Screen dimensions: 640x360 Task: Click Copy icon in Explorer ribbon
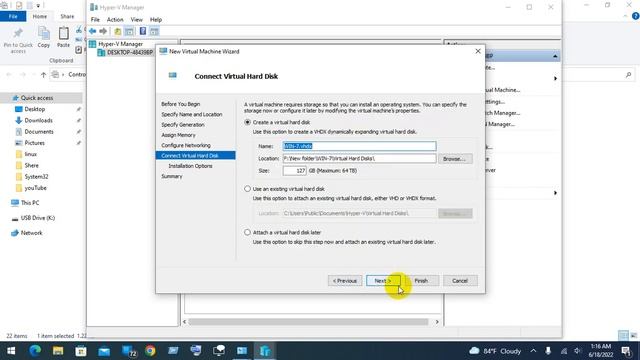[x=44, y=37]
